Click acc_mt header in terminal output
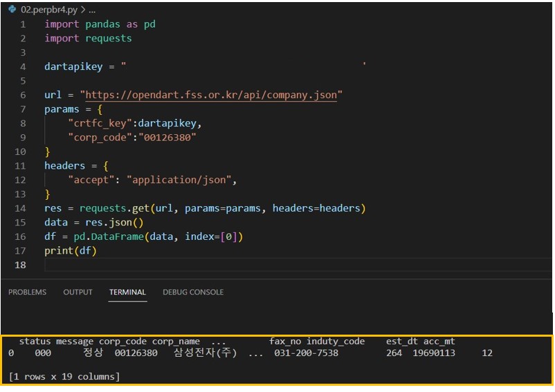The image size is (555, 392). click(439, 342)
